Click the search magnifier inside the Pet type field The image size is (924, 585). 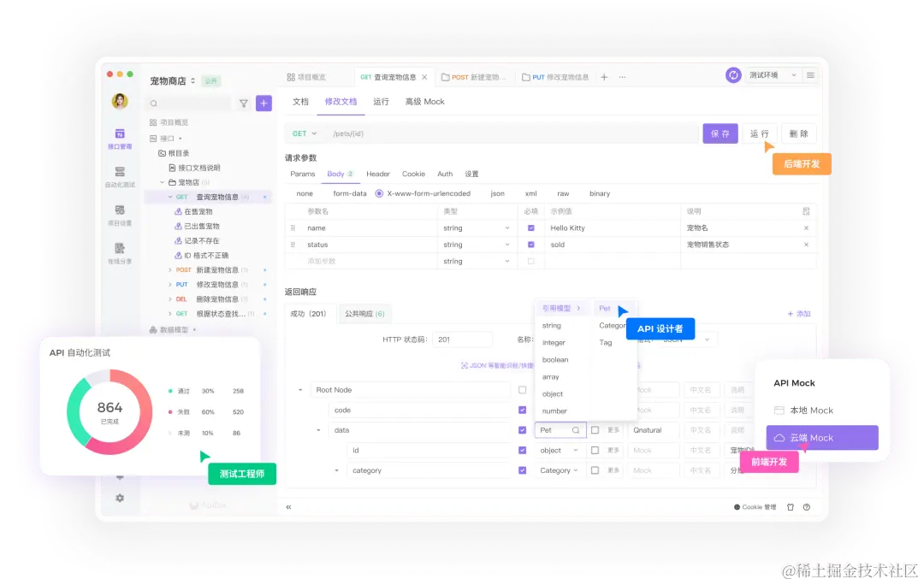[576, 430]
